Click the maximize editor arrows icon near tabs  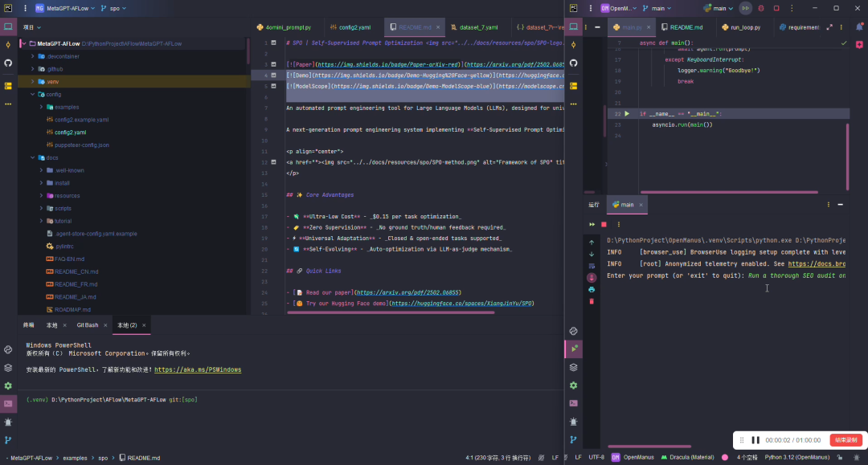829,28
